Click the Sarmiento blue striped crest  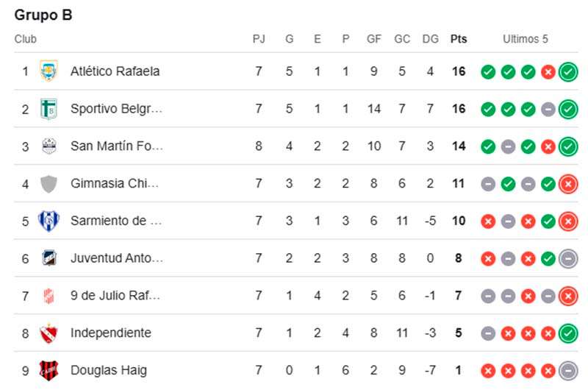(49, 221)
